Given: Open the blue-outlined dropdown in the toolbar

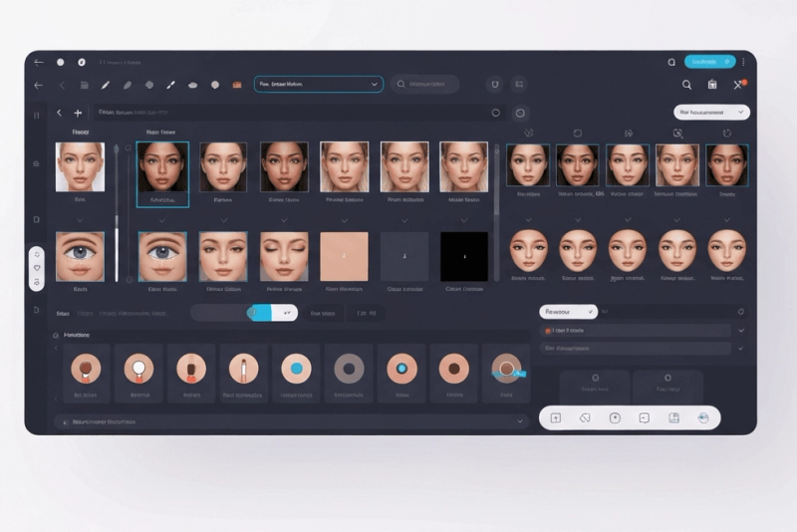Looking at the screenshot, I should coord(319,85).
